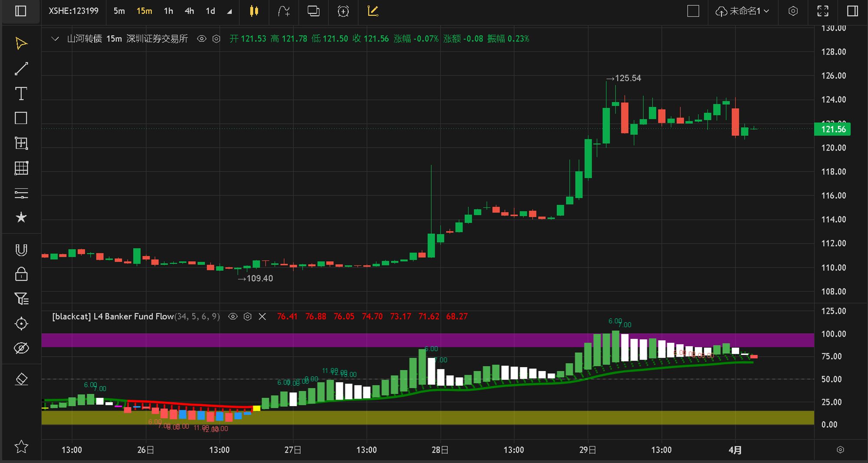Lock all drawings with padlock icon
This screenshot has width=868, height=463.
(21, 274)
